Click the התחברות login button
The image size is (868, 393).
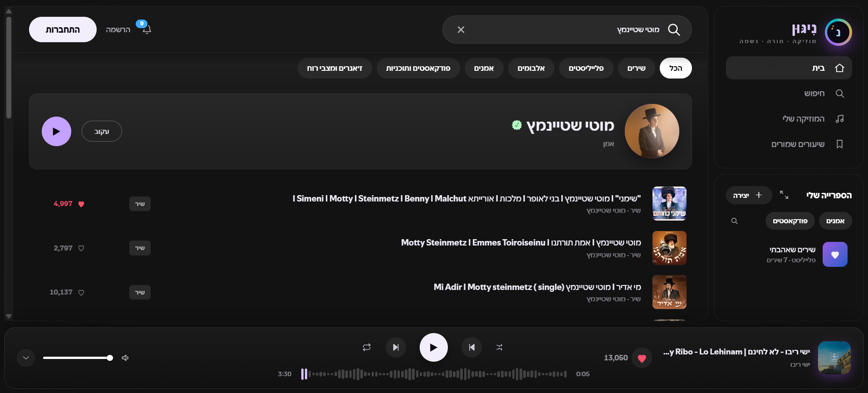click(63, 29)
